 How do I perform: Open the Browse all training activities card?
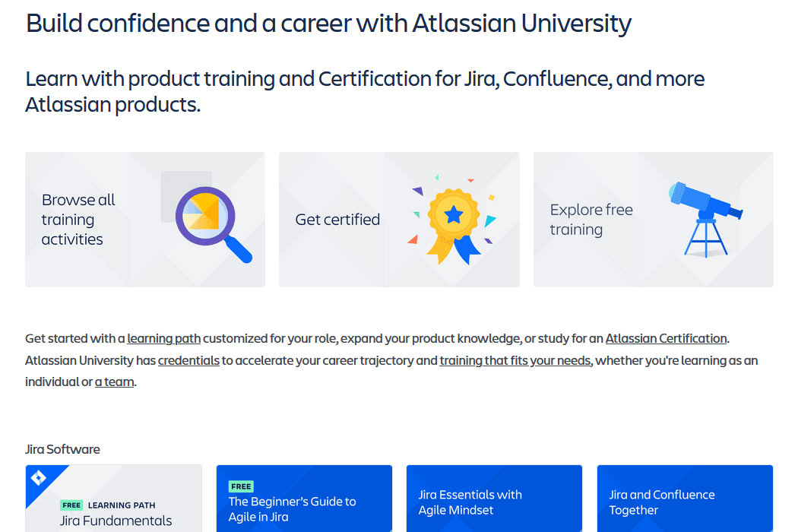click(x=144, y=219)
